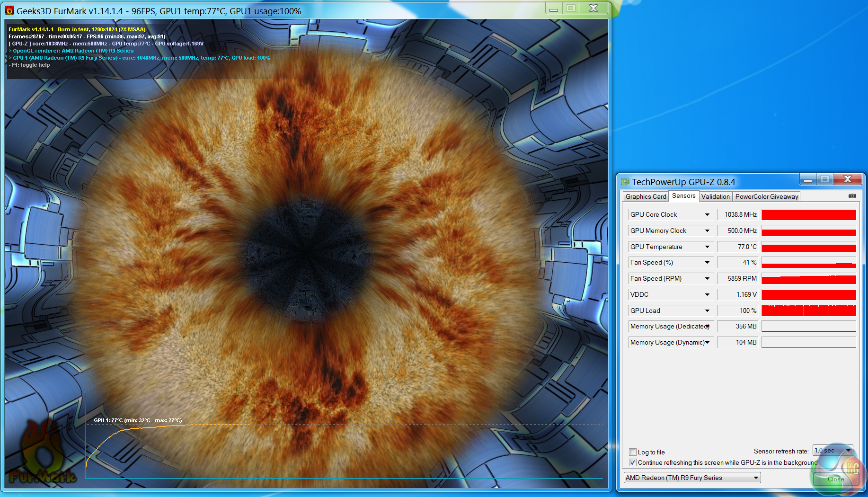Click the camera screenshot icon in GPU-Z

tap(852, 196)
